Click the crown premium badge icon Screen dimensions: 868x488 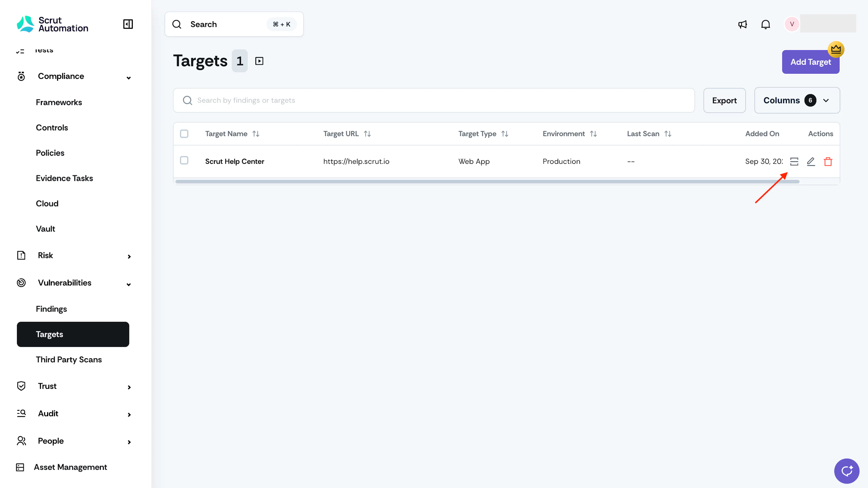(x=836, y=49)
